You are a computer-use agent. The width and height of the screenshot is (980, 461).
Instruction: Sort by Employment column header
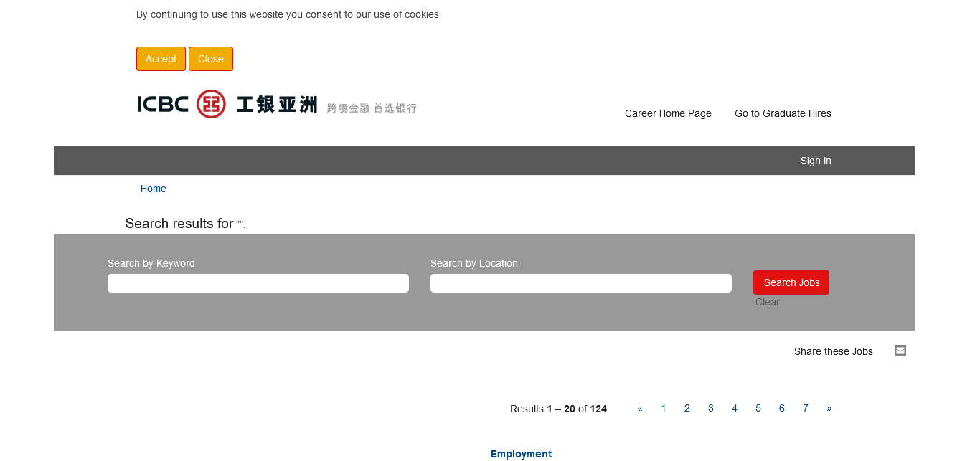tap(521, 454)
